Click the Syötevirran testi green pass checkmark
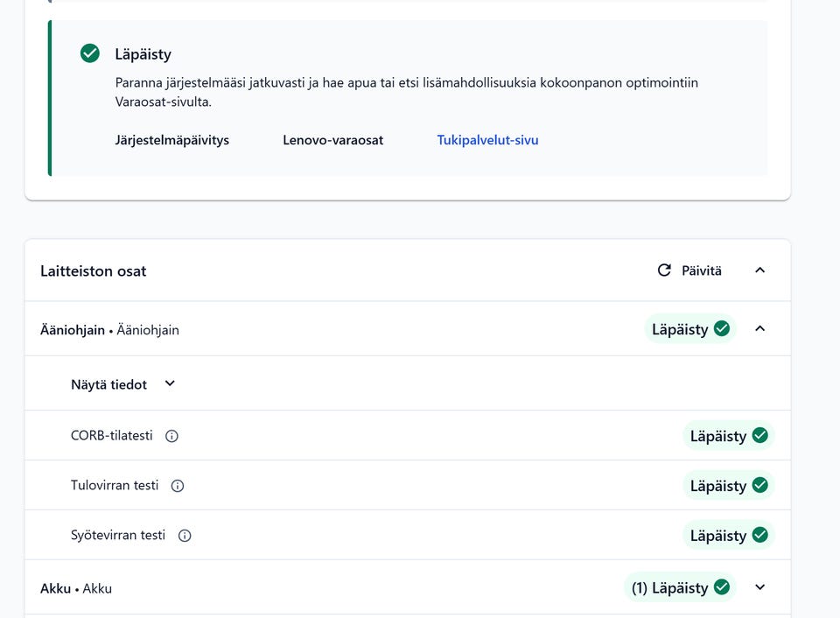Image resolution: width=840 pixels, height=618 pixels. click(x=759, y=535)
